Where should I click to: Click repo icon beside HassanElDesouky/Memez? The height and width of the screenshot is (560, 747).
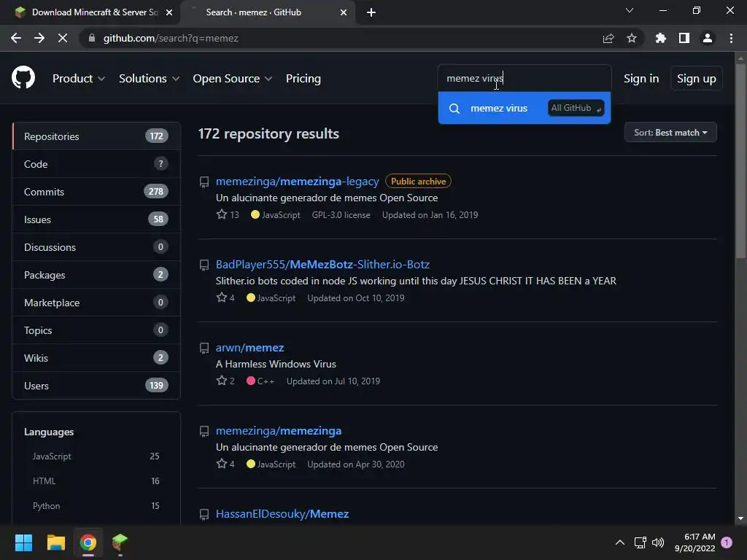[x=204, y=514]
